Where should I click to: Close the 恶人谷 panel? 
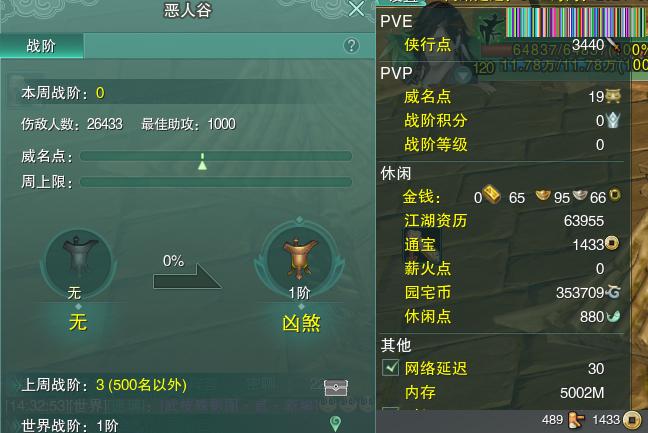[x=356, y=9]
